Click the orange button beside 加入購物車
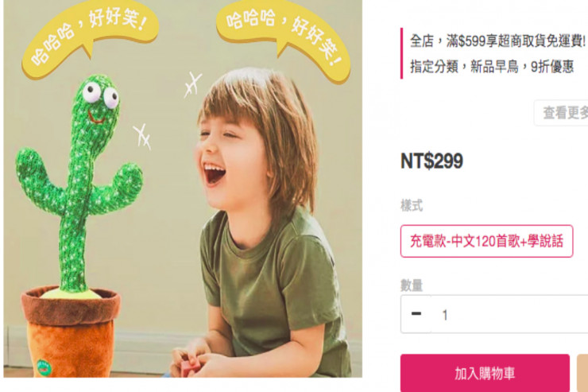Viewport: 588px width, 392px height. coord(582,373)
